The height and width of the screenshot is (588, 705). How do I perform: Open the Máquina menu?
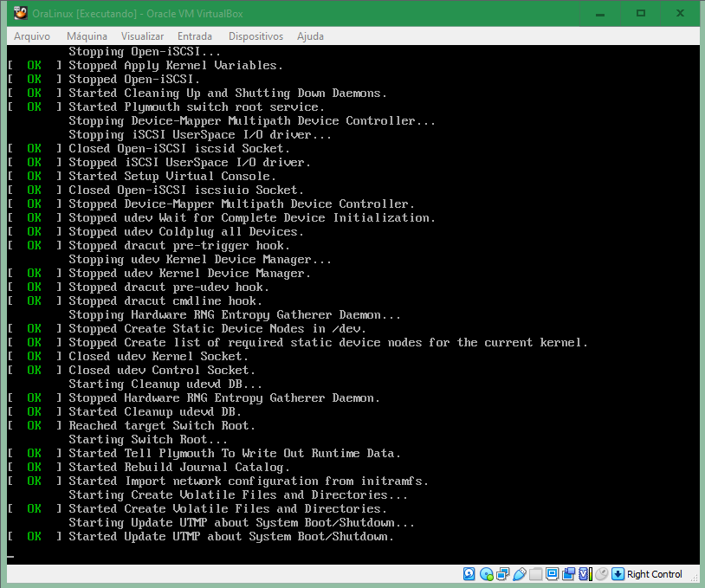point(87,36)
